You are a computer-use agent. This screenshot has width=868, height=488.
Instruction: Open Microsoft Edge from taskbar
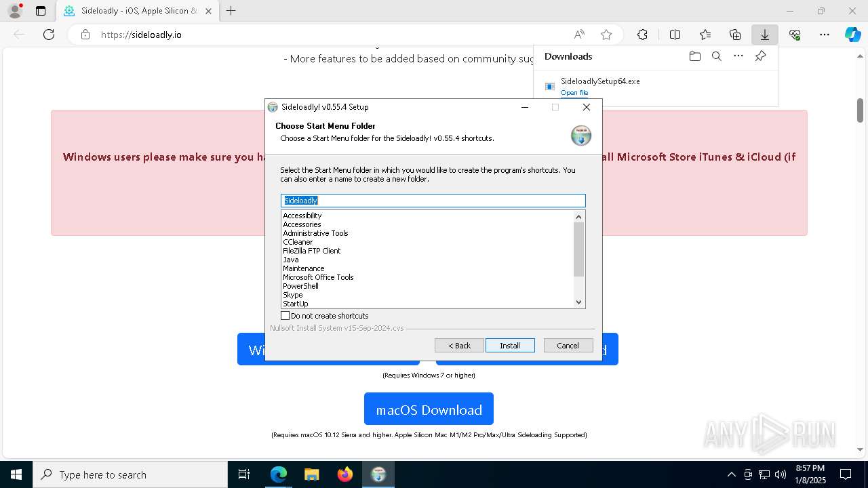(x=279, y=474)
